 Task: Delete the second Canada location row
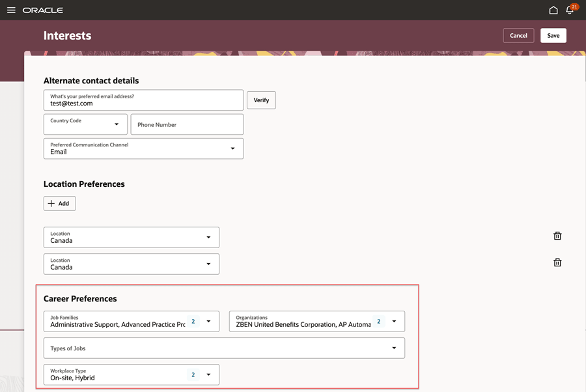point(557,262)
